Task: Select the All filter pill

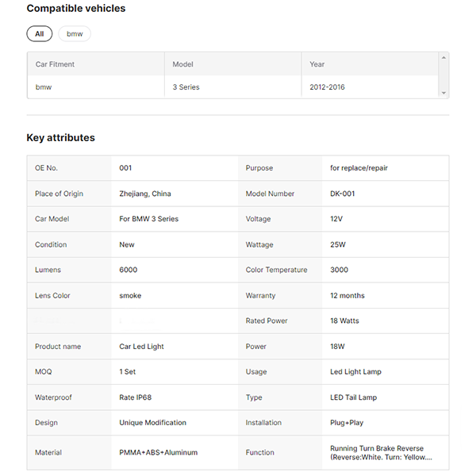Action: 39,34
